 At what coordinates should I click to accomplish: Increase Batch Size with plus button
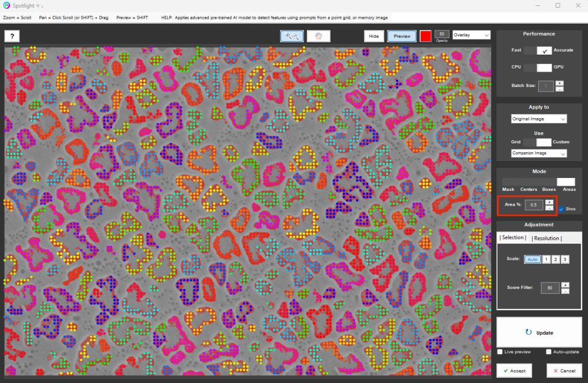click(x=559, y=83)
